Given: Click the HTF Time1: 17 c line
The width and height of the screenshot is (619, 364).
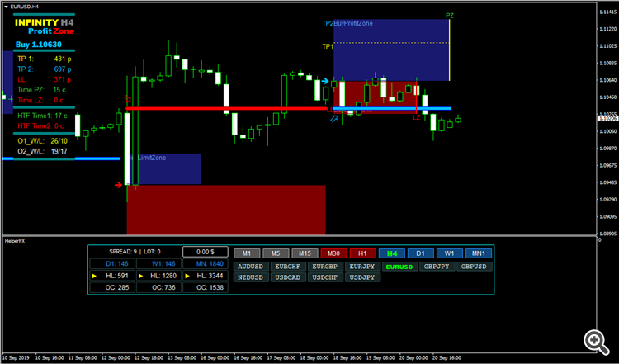Looking at the screenshot, I should [x=42, y=116].
